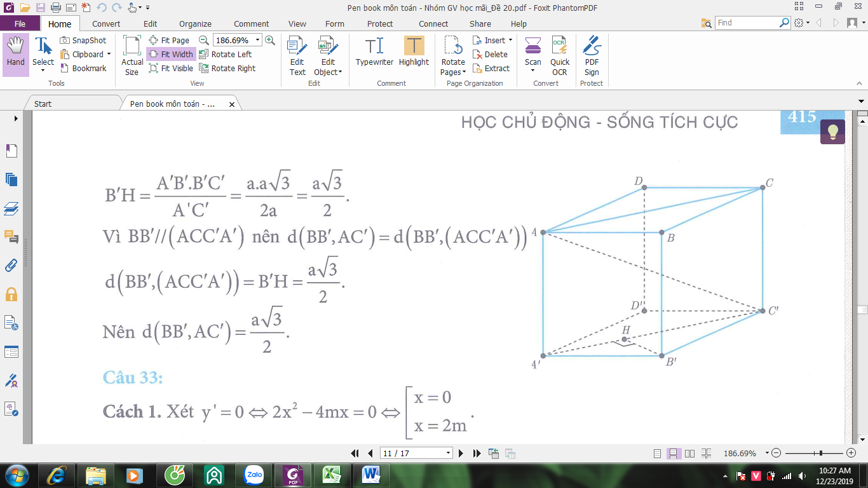Go to the last page

(477, 453)
